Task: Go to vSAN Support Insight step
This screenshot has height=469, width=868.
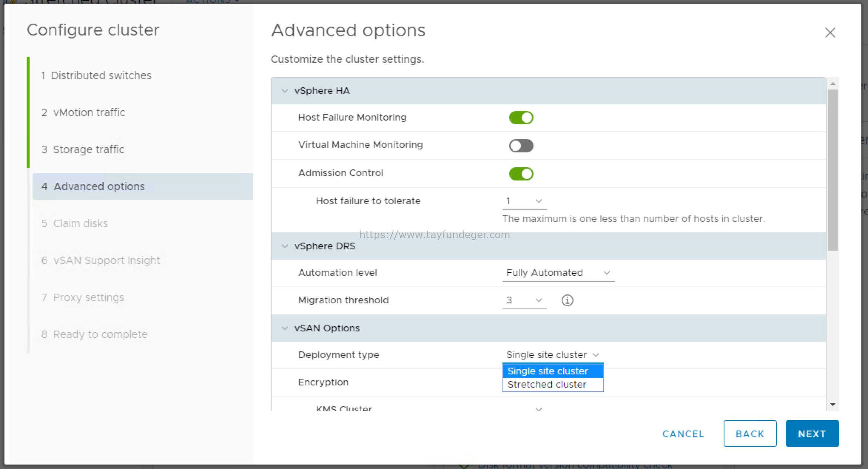Action: (101, 260)
